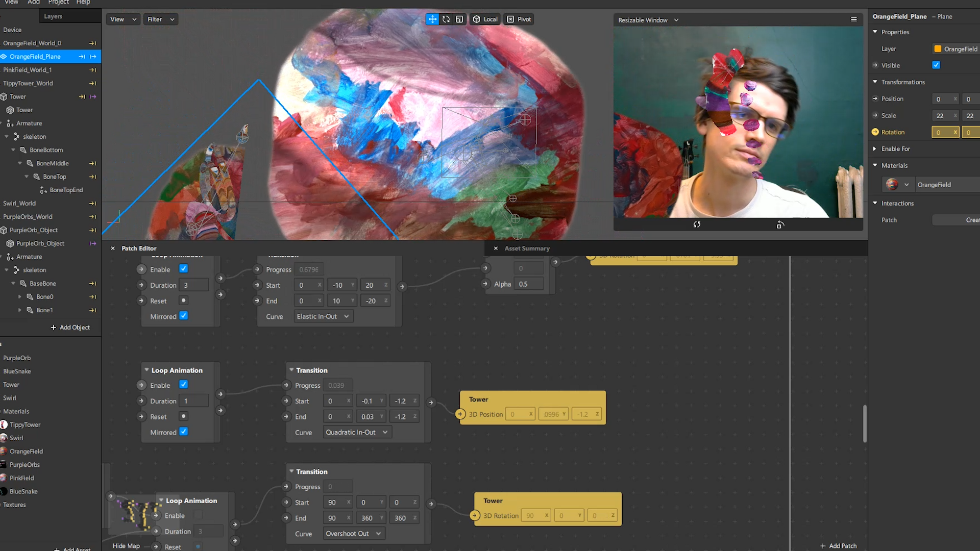Select the move/position manipulator tool
The width and height of the screenshot is (980, 551).
coord(432,19)
